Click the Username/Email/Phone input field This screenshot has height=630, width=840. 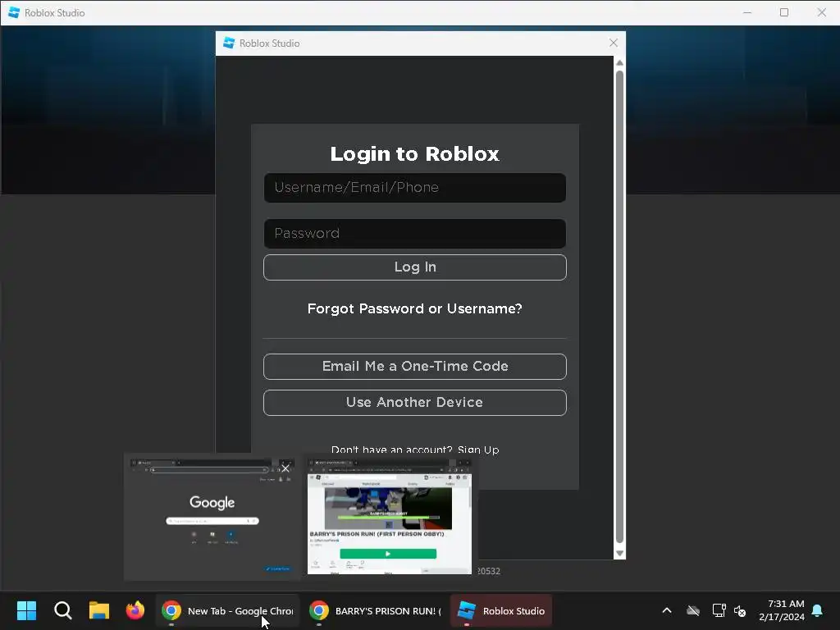(x=414, y=188)
